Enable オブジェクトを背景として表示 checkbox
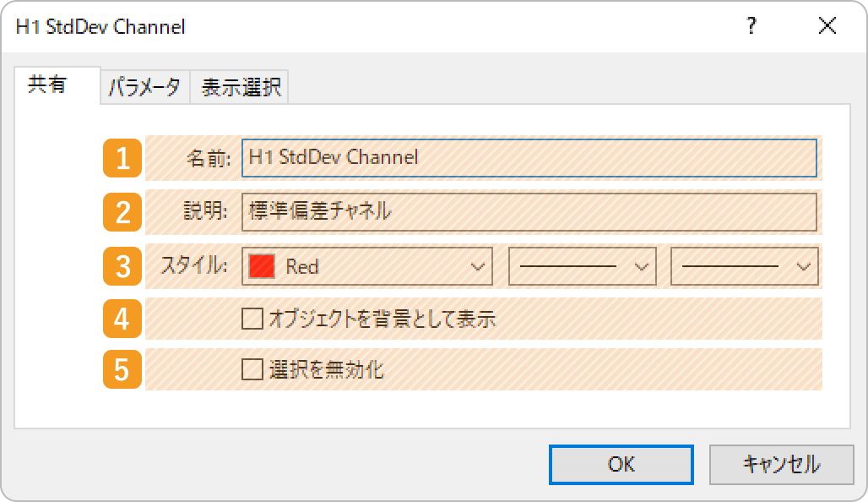 point(252,319)
